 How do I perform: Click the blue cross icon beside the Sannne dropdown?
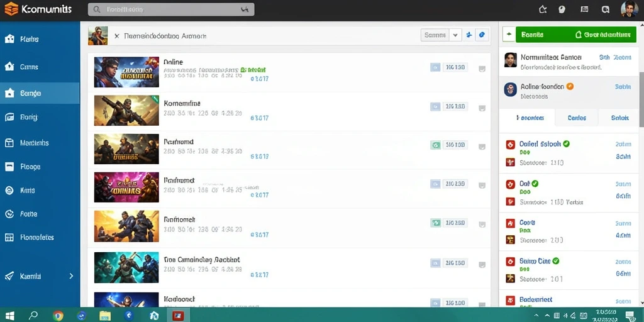[469, 35]
